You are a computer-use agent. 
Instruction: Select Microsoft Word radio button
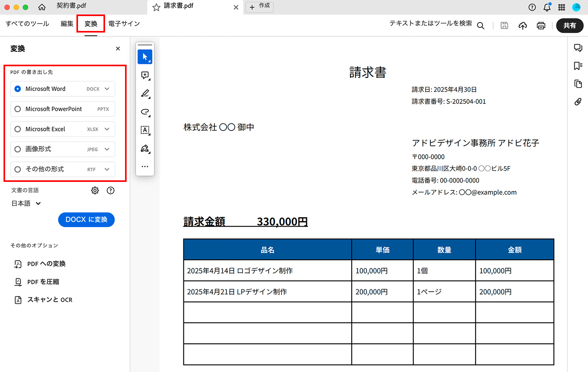coord(18,89)
